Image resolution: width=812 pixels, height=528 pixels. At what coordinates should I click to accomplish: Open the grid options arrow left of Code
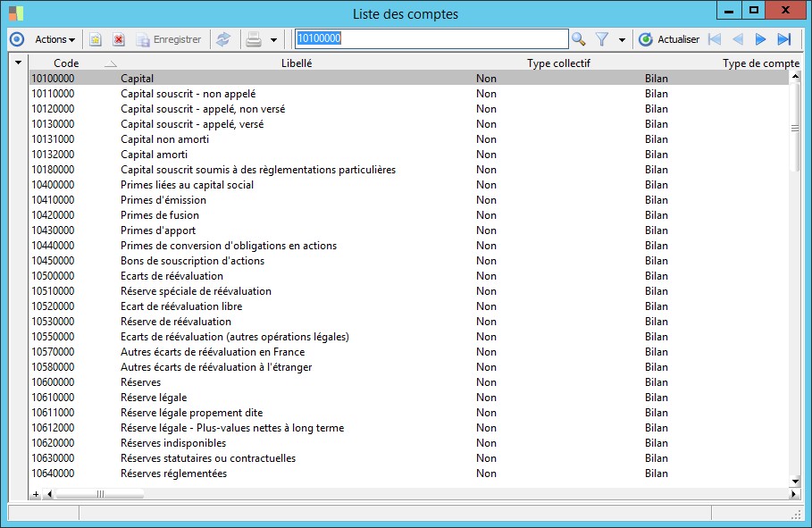click(18, 63)
